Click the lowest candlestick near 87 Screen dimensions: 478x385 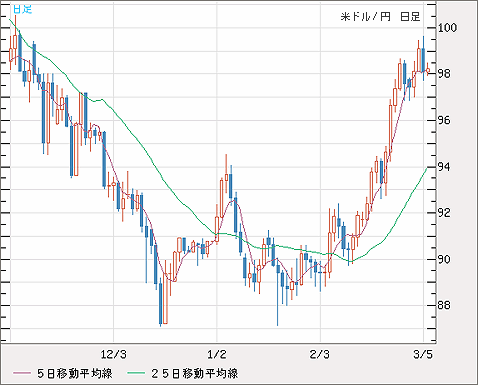pyautogui.click(x=160, y=303)
